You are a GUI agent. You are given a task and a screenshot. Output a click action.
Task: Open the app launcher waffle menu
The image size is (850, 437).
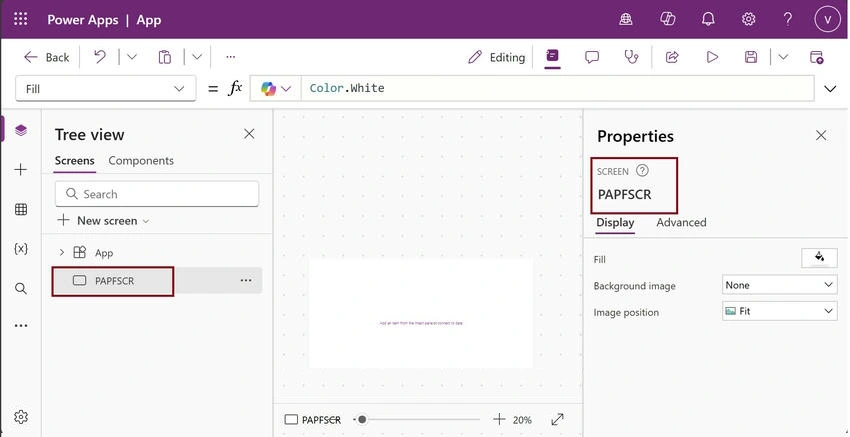(x=21, y=20)
